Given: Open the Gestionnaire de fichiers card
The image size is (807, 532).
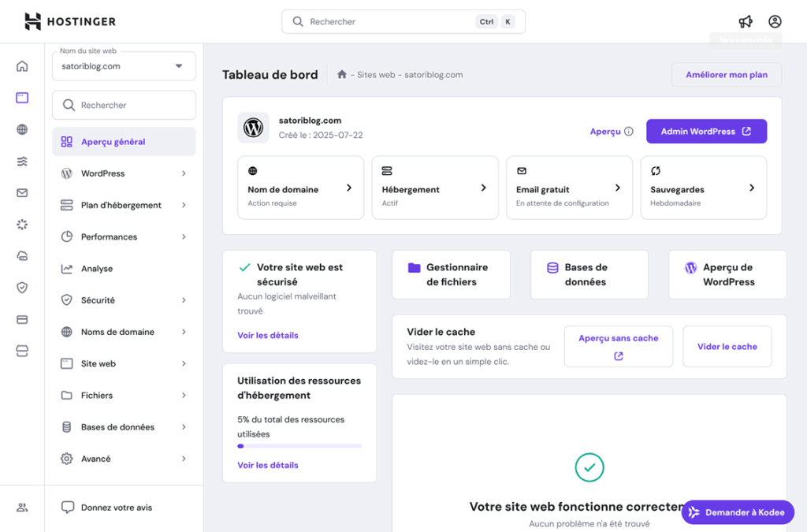Looking at the screenshot, I should click(451, 274).
